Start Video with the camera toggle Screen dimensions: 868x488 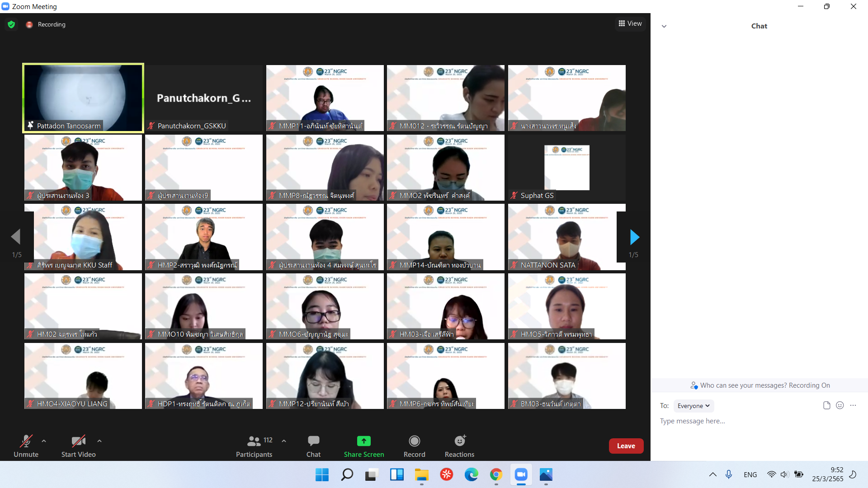78,441
